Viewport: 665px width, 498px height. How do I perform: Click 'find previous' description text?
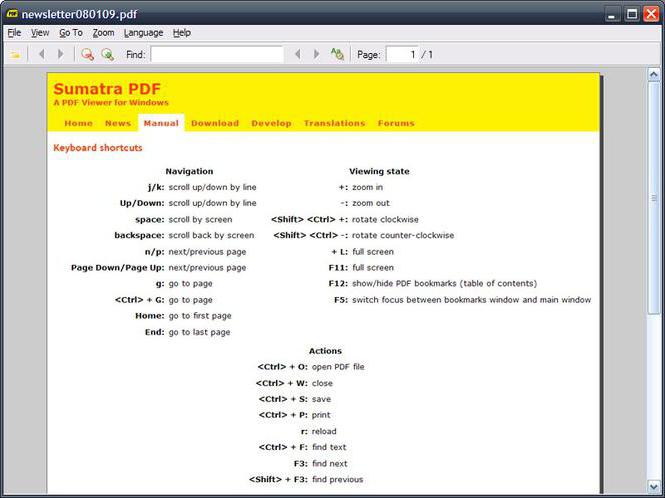pyautogui.click(x=338, y=479)
